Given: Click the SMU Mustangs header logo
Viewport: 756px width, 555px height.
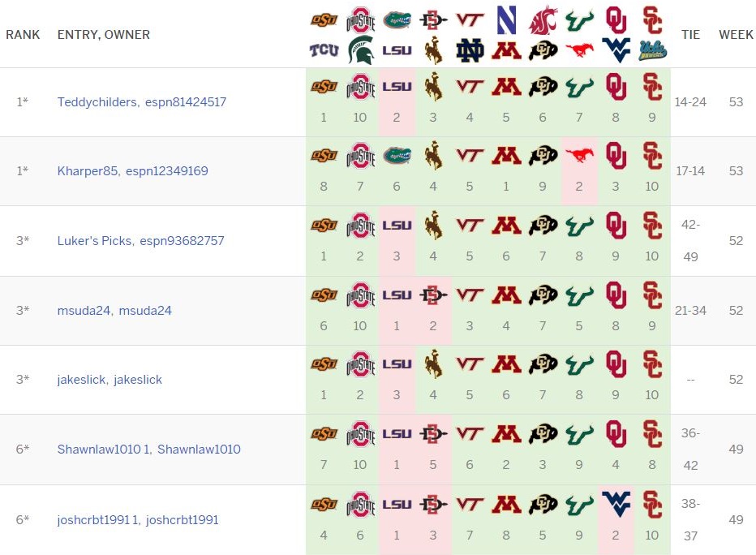Looking at the screenshot, I should click(579, 49).
